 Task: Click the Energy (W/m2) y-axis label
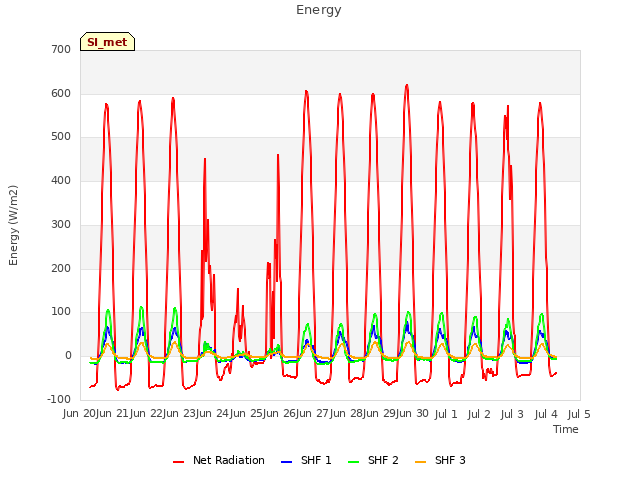coord(13,225)
